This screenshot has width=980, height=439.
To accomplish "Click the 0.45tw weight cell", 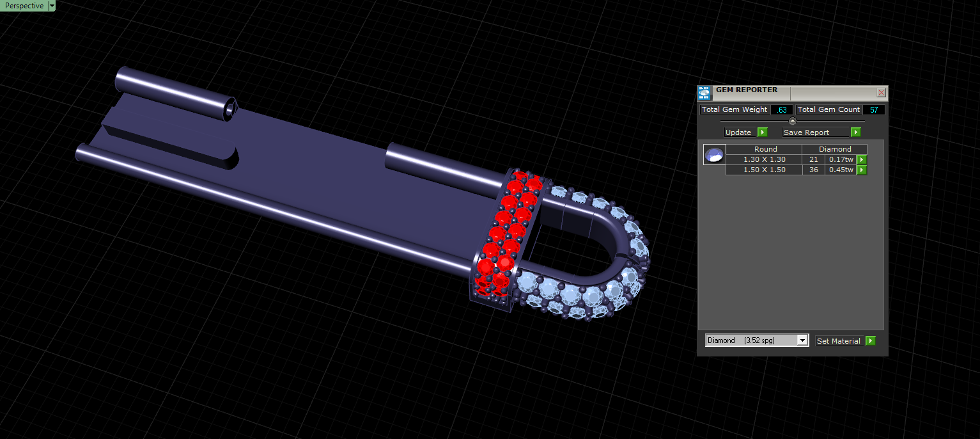I will 841,170.
